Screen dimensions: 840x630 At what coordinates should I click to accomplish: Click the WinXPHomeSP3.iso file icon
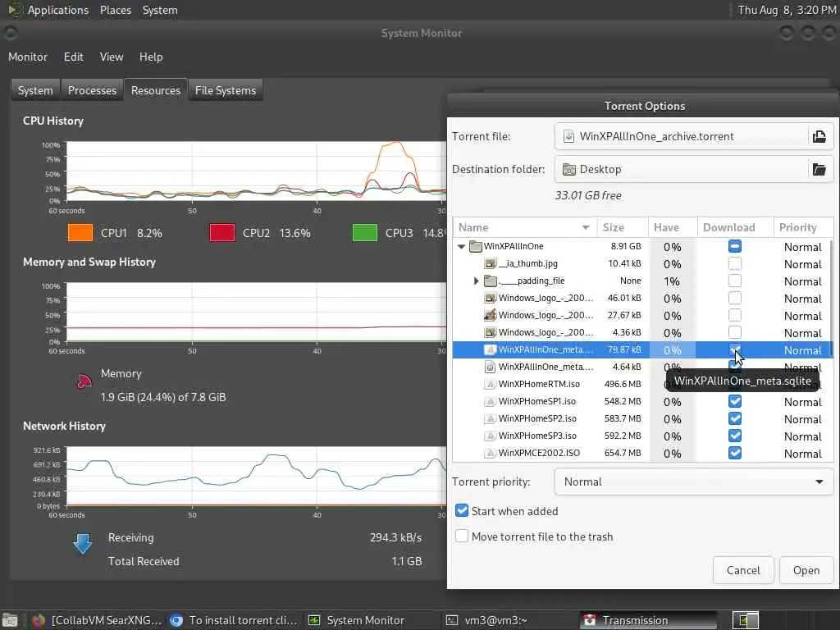point(489,436)
